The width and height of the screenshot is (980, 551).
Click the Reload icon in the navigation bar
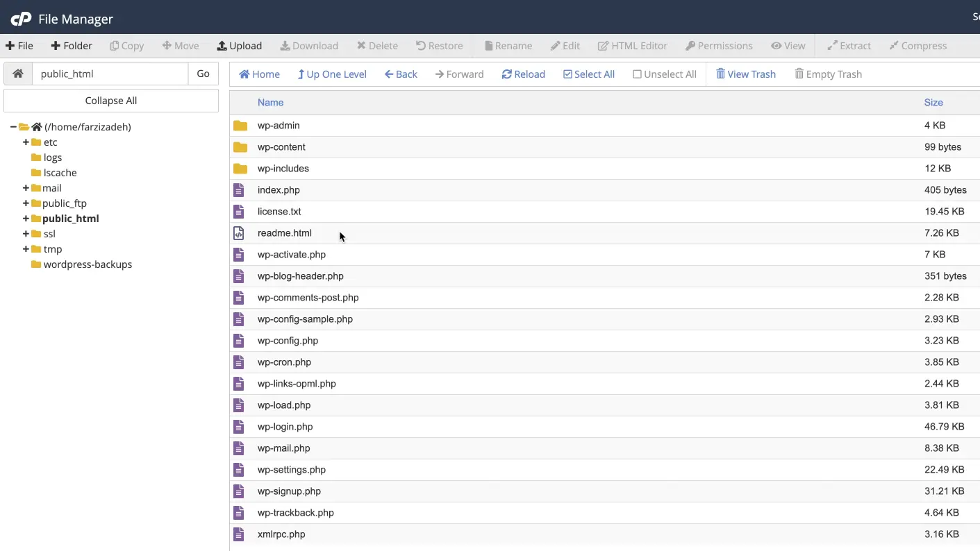coord(506,74)
